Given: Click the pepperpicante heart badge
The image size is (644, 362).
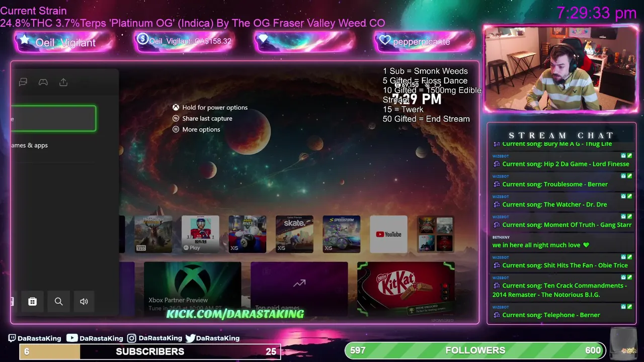Looking at the screenshot, I should (424, 41).
